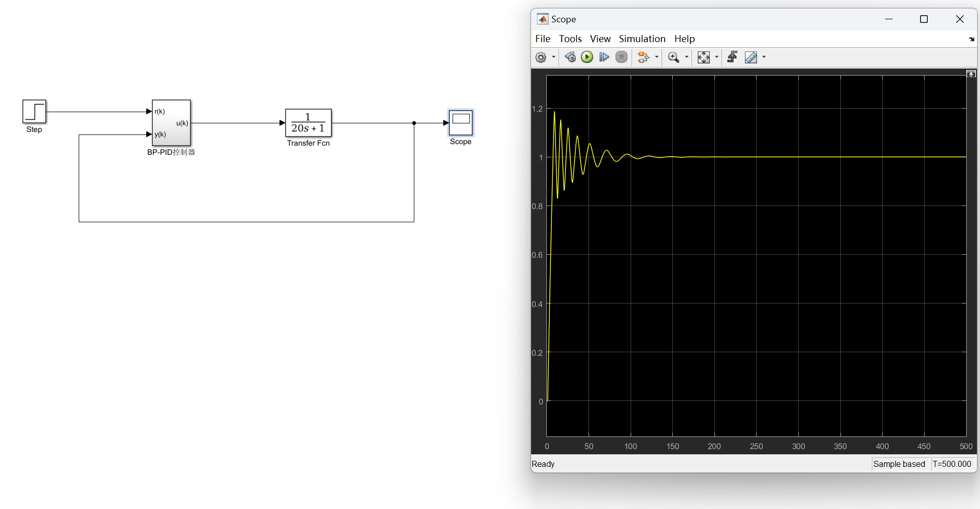
Task: Minimize the Scope window
Action: click(889, 19)
